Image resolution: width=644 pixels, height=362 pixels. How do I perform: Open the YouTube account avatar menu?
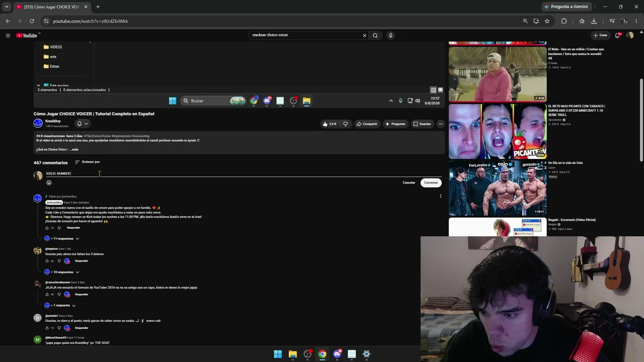click(630, 35)
